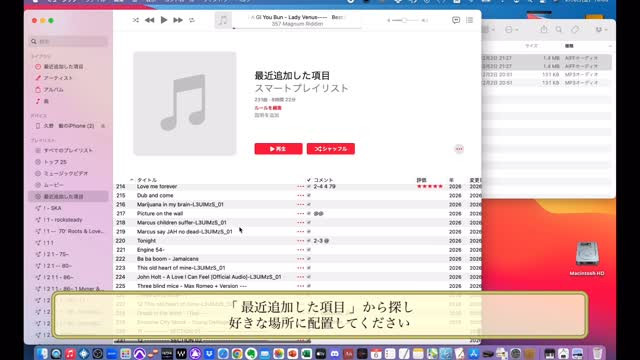Toggle shuffle in the Music playback controls

pos(136,20)
